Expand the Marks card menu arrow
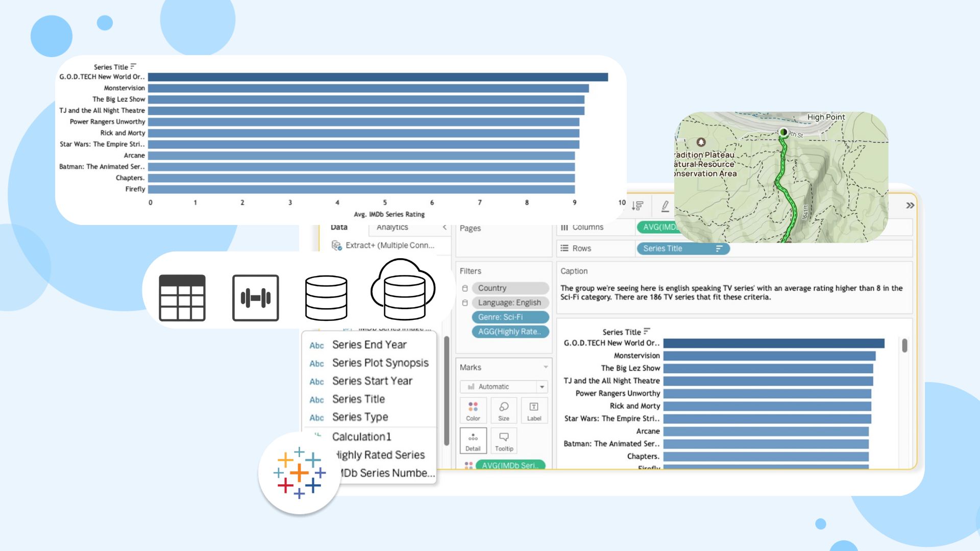Screen dimensions: 980x551 click(545, 367)
